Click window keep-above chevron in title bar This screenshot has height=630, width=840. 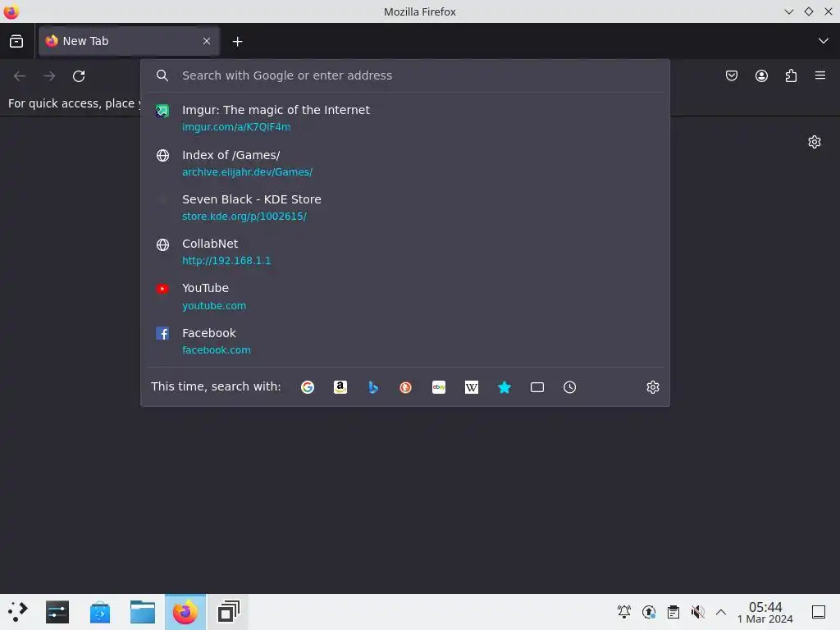pyautogui.click(x=788, y=11)
